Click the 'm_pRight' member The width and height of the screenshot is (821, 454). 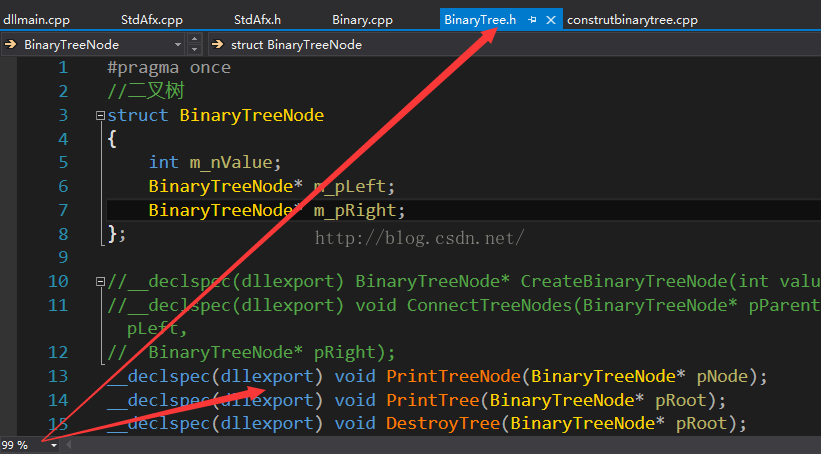coord(354,211)
